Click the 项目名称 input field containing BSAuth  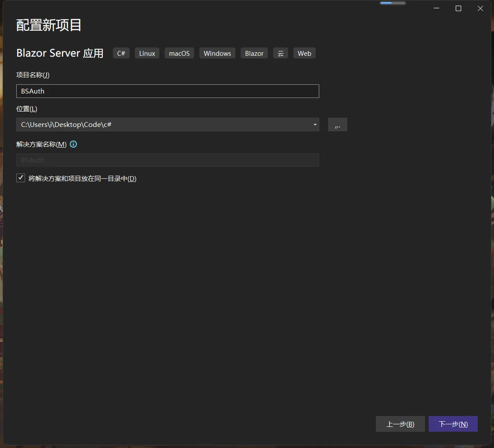(x=167, y=91)
